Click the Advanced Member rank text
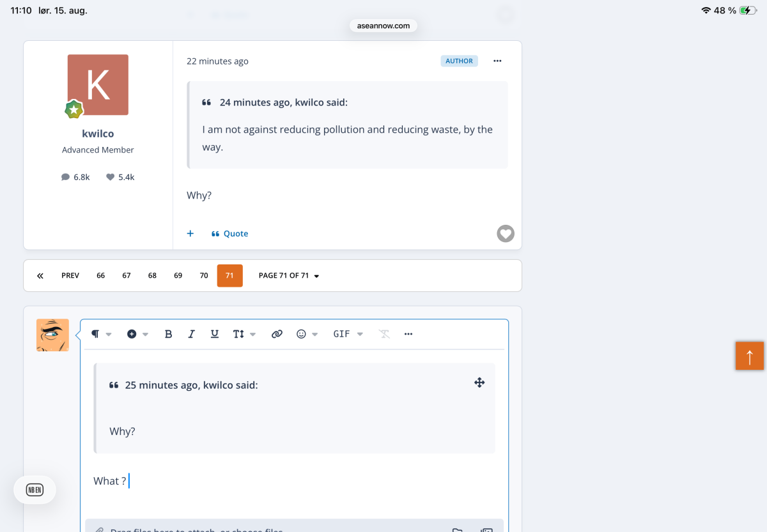Image resolution: width=767 pixels, height=532 pixels. click(98, 150)
